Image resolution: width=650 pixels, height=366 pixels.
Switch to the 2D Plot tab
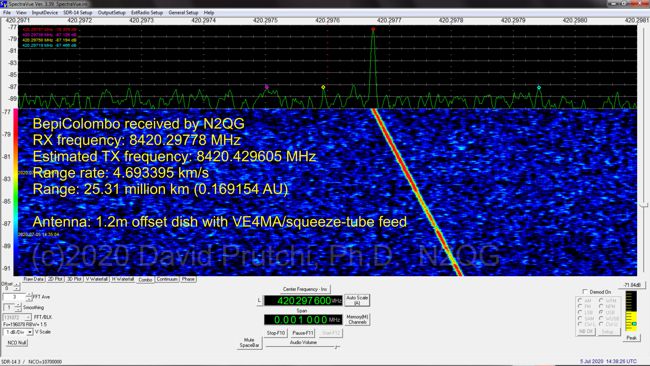[x=55, y=279]
